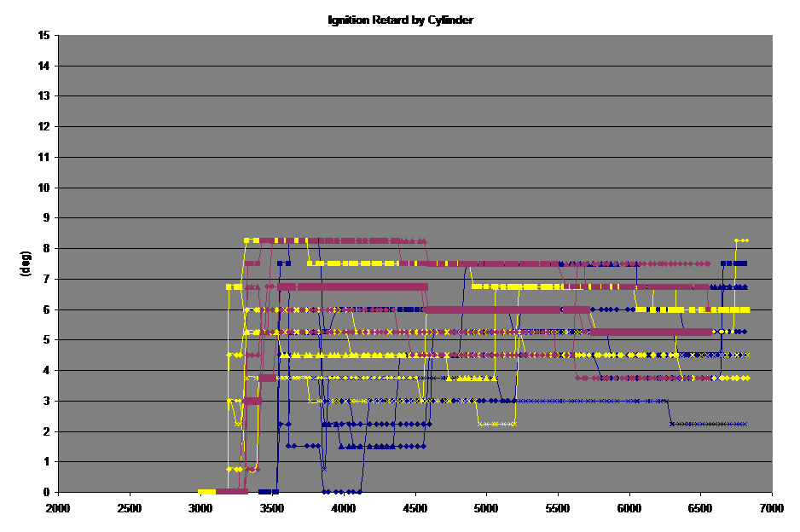
Task: Select the 5500 tick label on the x-axis
Action: tap(558, 507)
